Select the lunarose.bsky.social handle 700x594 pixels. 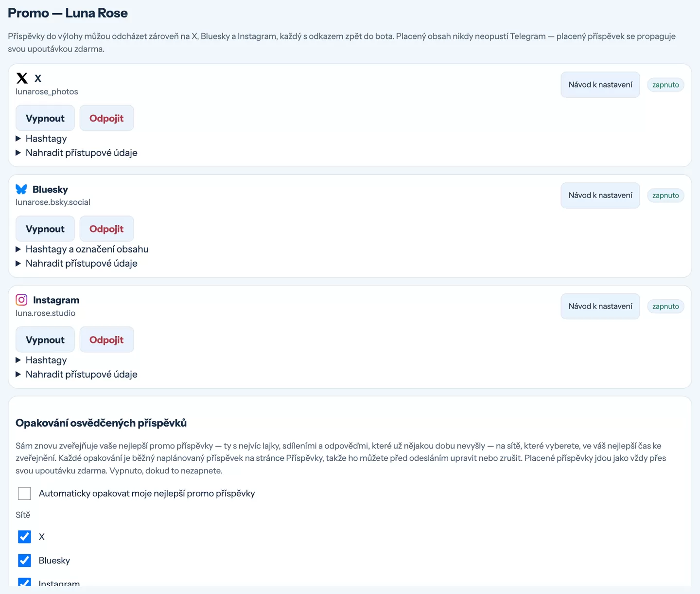pos(53,202)
